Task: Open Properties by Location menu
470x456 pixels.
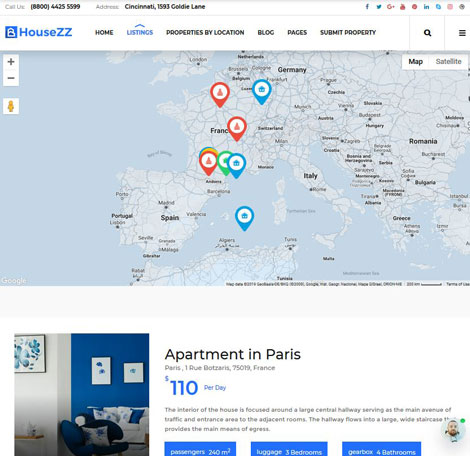Action: (205, 32)
